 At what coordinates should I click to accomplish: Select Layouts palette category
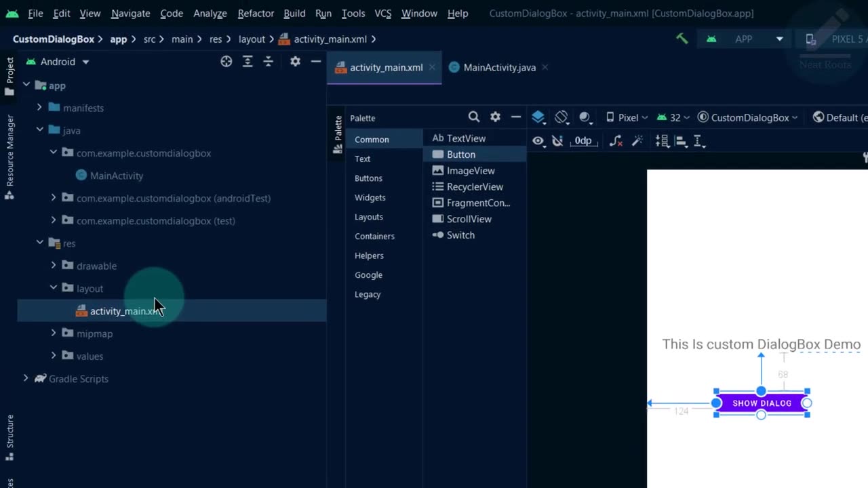pyautogui.click(x=369, y=217)
